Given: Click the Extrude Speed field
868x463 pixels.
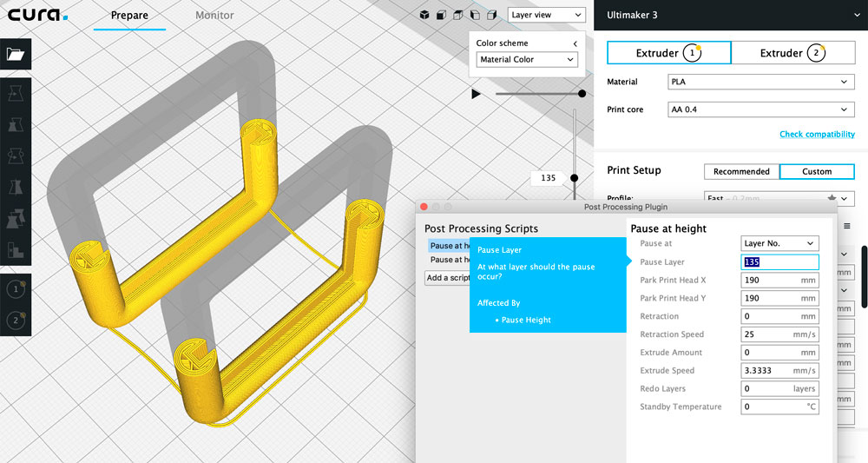Looking at the screenshot, I should click(x=779, y=371).
